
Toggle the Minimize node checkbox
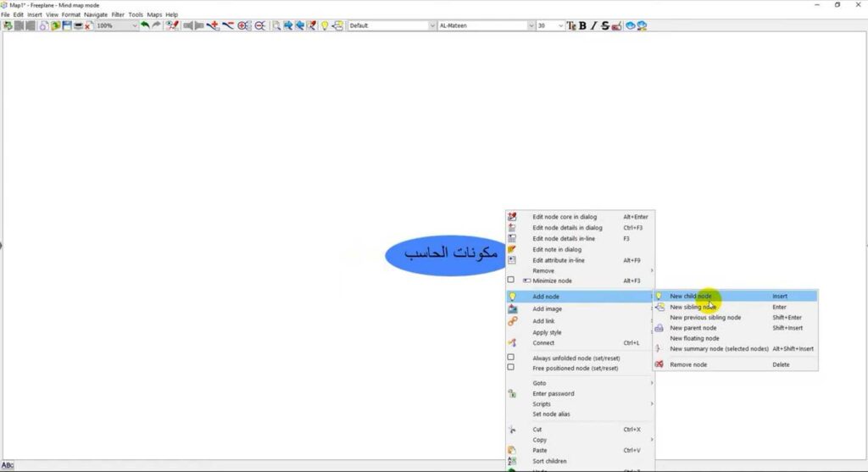point(511,280)
